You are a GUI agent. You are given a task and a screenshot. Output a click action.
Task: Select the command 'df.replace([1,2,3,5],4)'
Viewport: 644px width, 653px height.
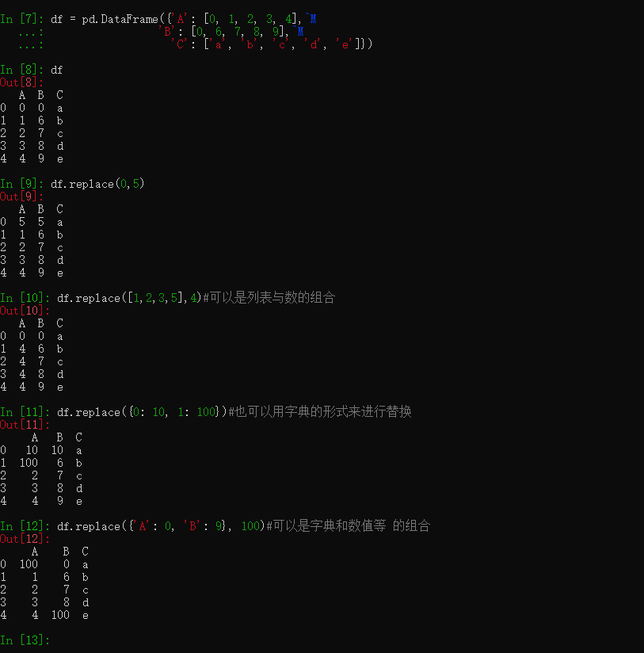click(129, 298)
